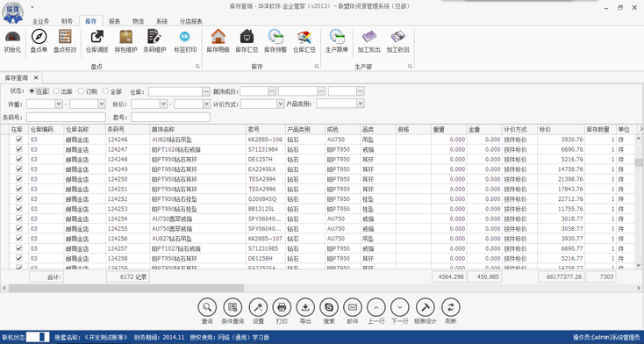
Task: Open 加工收回 processing return
Action: point(397,41)
